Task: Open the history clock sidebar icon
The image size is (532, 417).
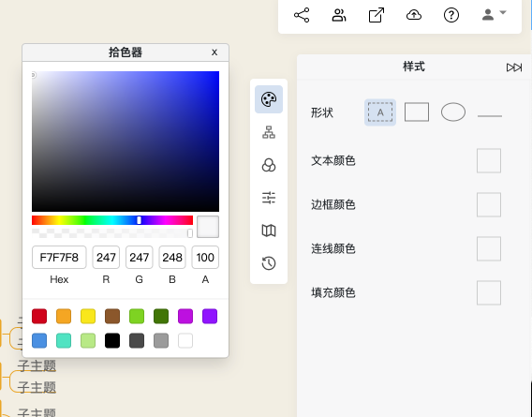Action: 269,263
